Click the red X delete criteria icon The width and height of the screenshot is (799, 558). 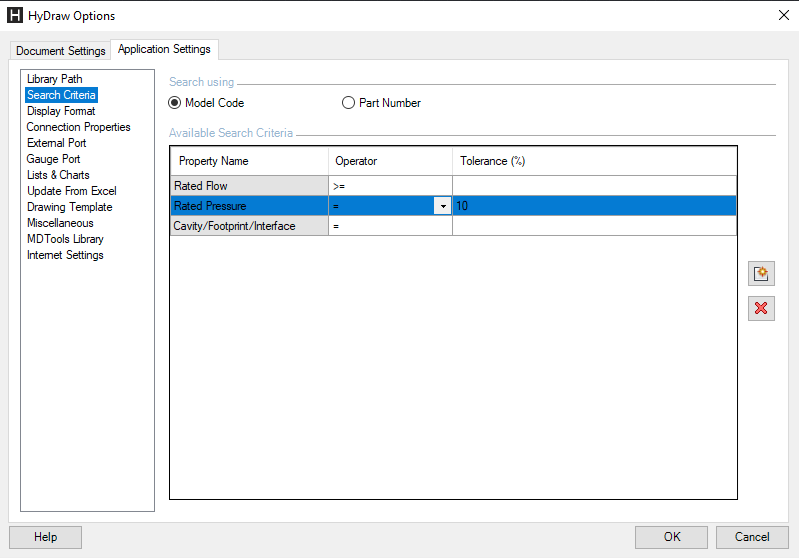click(x=761, y=308)
